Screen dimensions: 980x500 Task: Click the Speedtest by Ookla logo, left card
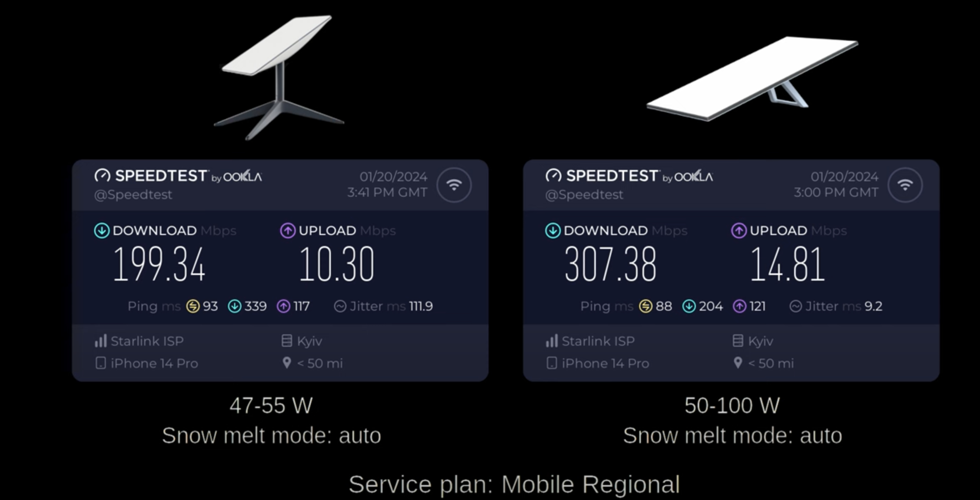pyautogui.click(x=178, y=176)
